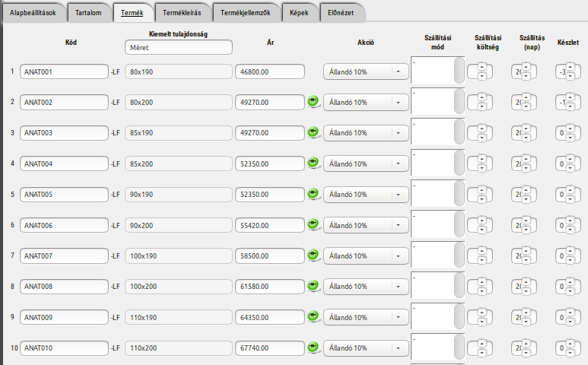Click the size field showing 80x200
The width and height of the screenshot is (588, 365).
(179, 103)
